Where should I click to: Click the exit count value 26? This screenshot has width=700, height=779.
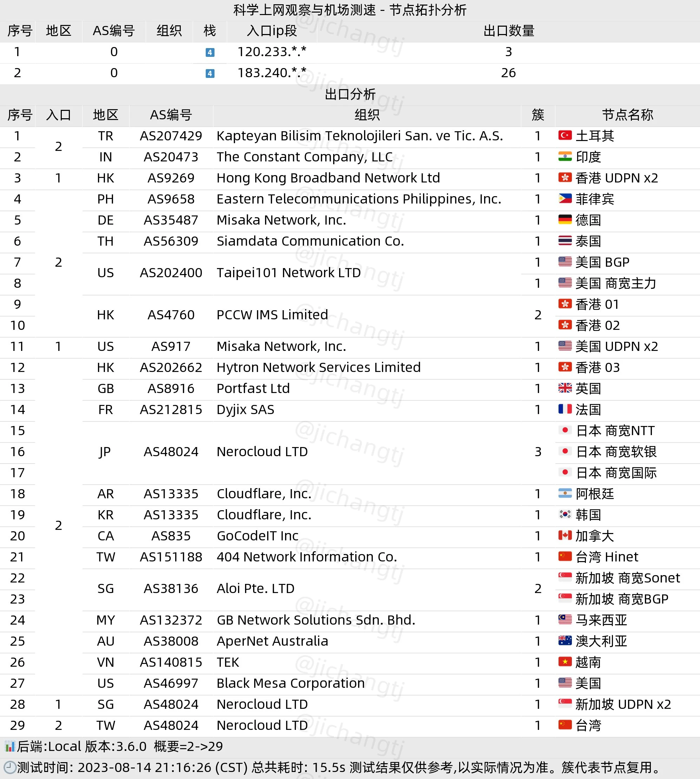(x=508, y=73)
